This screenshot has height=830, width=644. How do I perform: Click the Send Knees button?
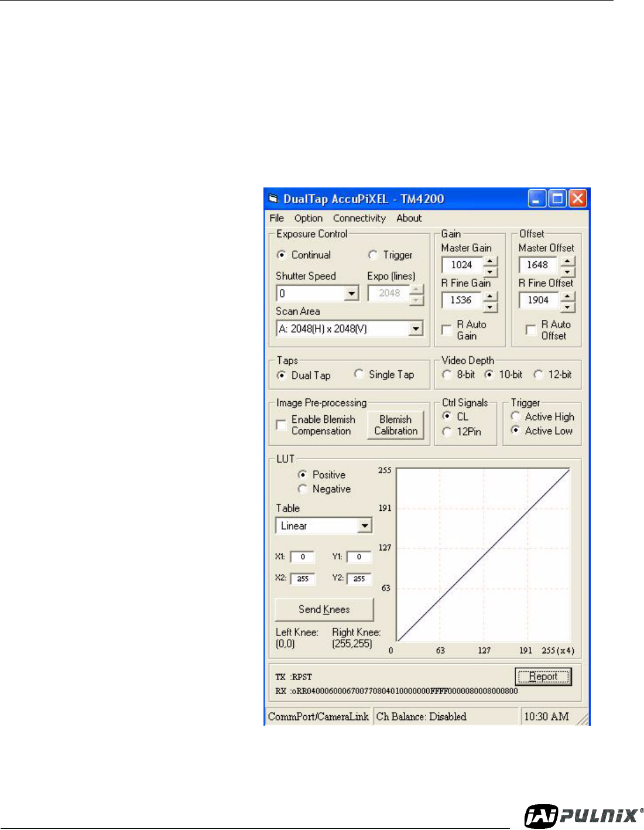tap(324, 609)
